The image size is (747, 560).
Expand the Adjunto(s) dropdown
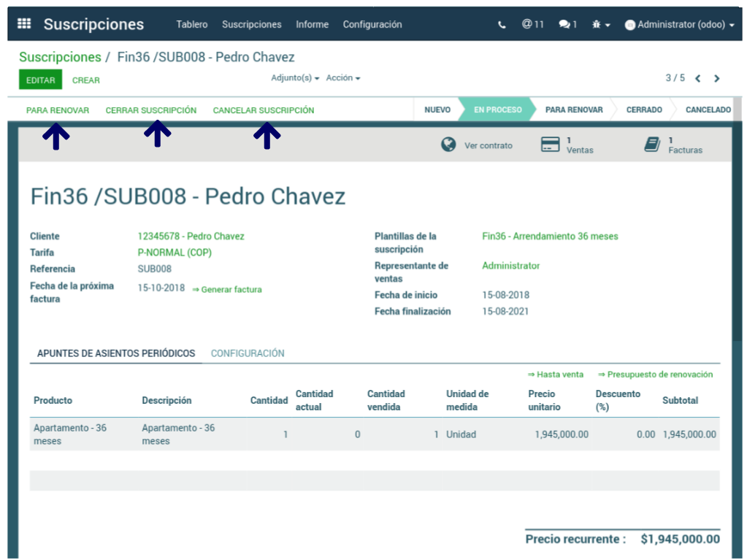coord(295,78)
